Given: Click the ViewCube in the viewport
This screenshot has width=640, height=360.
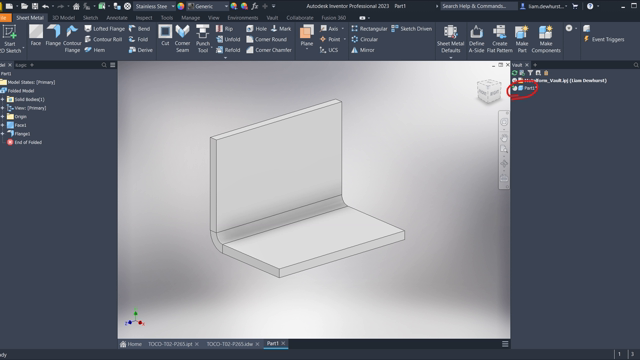Looking at the screenshot, I should point(489,91).
